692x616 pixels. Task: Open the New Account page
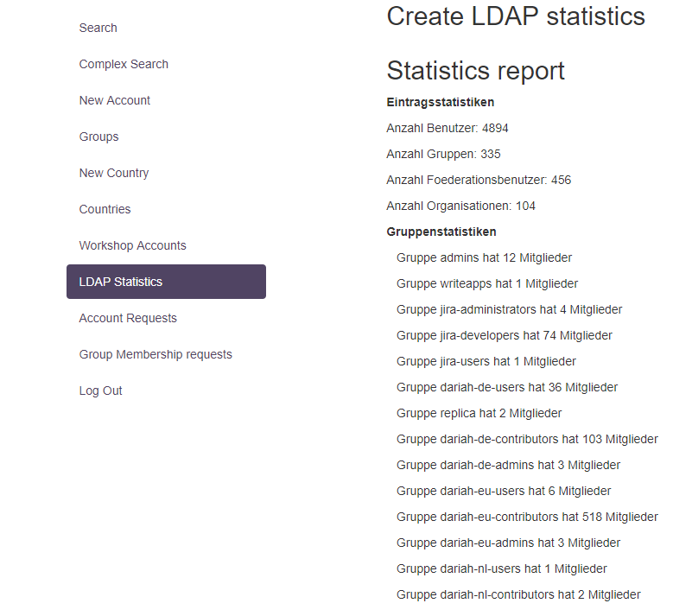pos(115,100)
